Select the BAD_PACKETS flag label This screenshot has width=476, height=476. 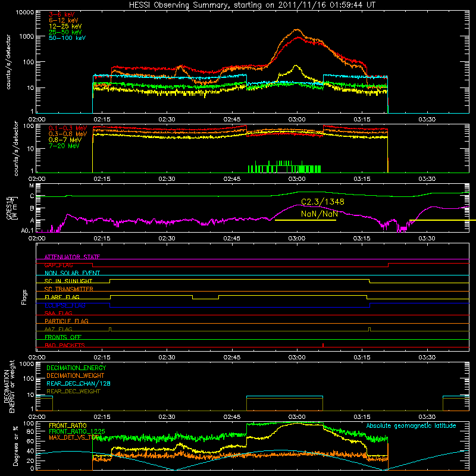(x=65, y=345)
